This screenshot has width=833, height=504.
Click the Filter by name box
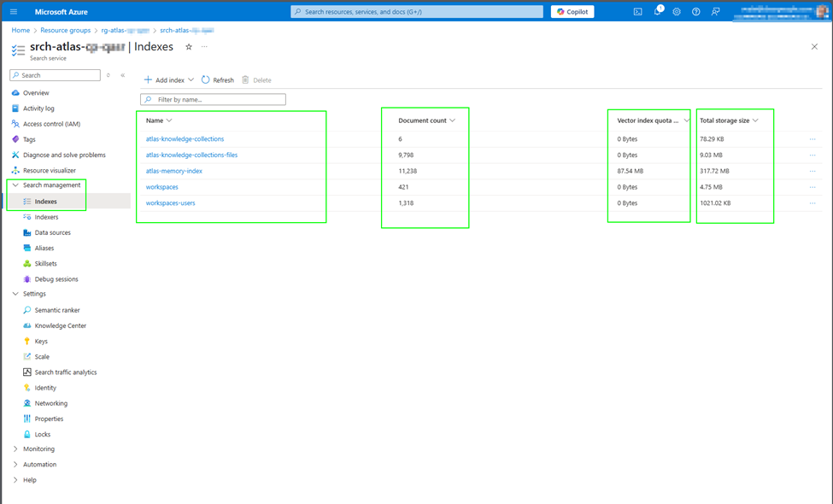tap(213, 99)
